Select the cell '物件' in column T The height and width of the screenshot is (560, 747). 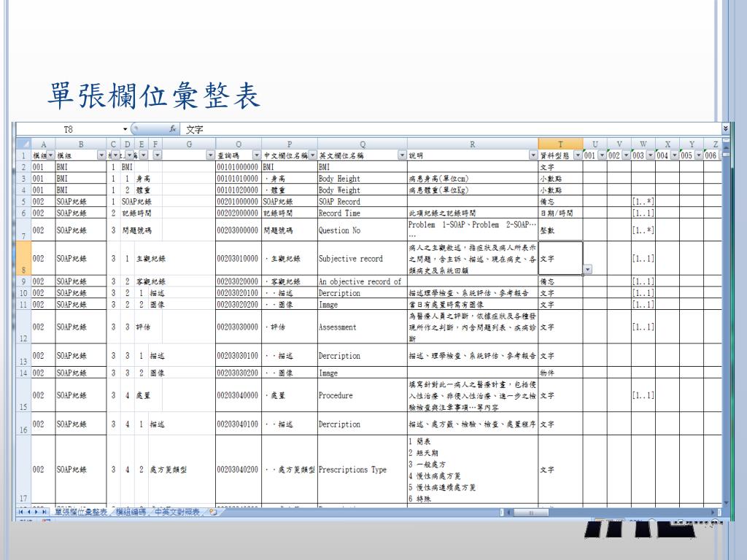pos(560,373)
